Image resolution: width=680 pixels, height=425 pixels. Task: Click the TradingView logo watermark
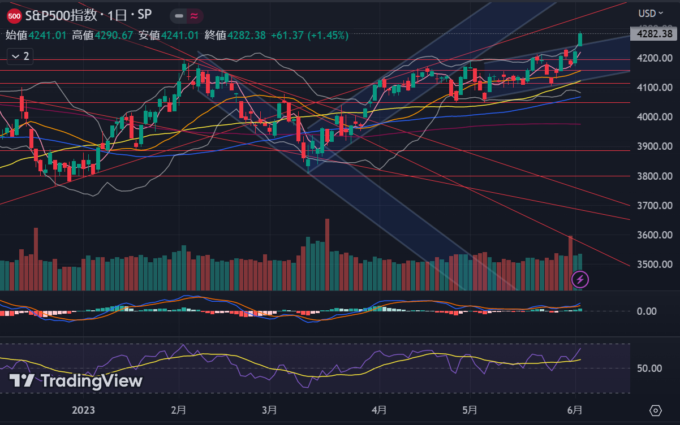coord(76,381)
